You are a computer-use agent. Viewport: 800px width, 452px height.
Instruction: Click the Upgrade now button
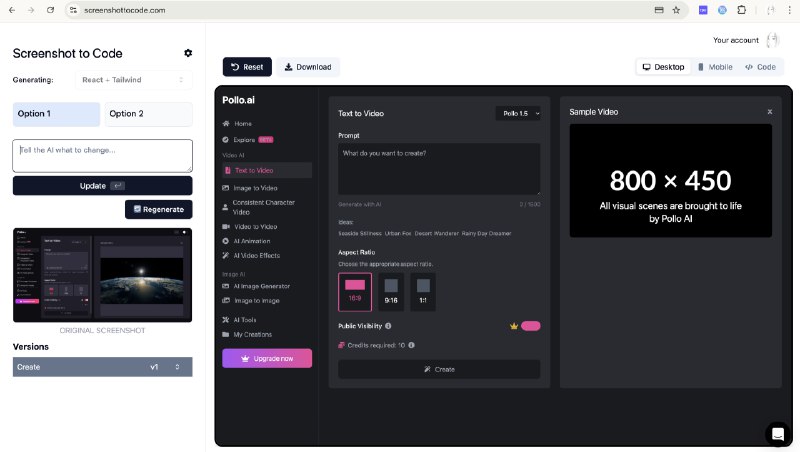pyautogui.click(x=267, y=358)
